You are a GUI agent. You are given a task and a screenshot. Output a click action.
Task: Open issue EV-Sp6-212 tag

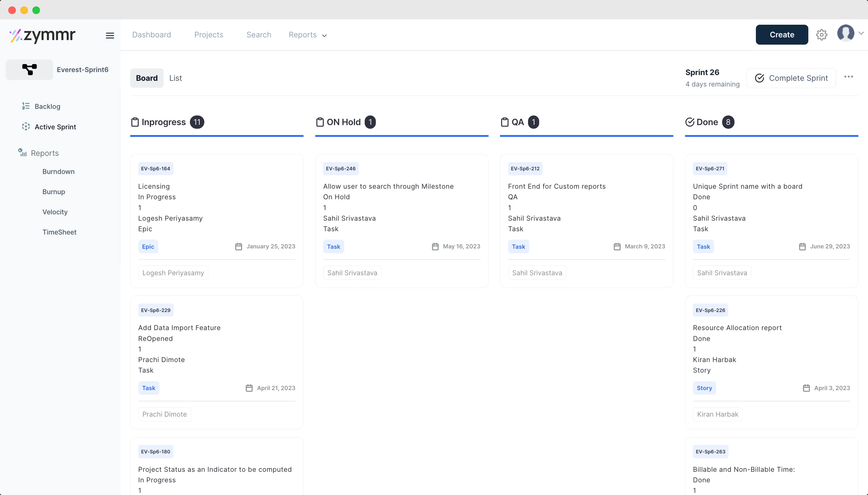pos(525,169)
